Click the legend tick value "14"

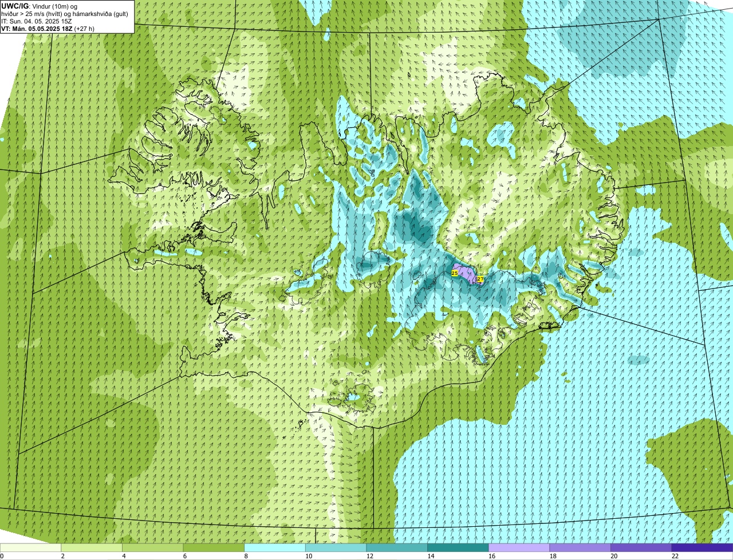pyautogui.click(x=431, y=556)
